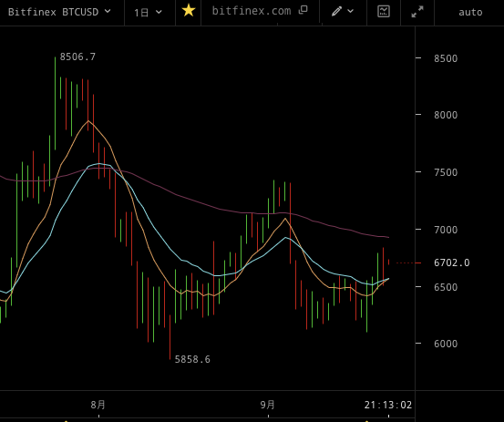Open the Bitfinex BTCUSD market selector

[x=59, y=12]
